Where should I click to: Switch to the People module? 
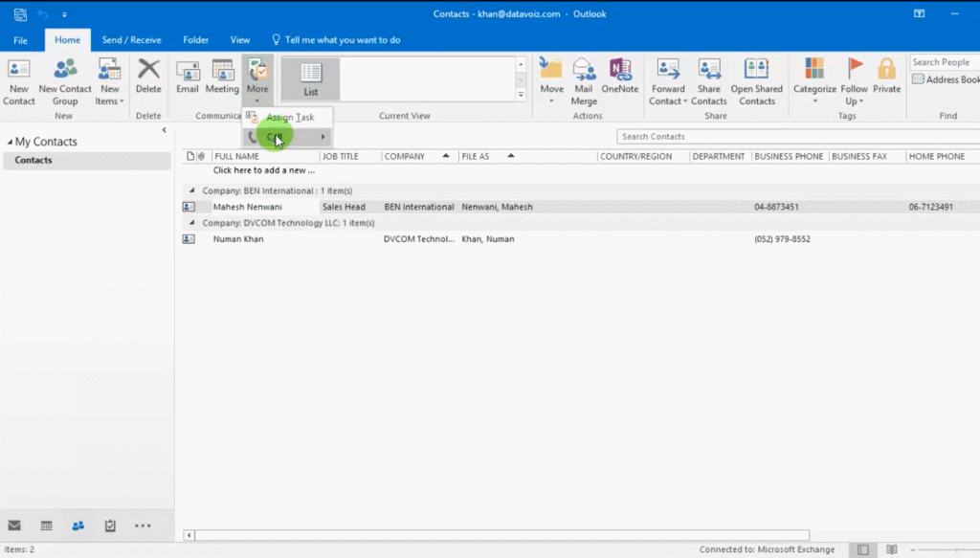(78, 525)
